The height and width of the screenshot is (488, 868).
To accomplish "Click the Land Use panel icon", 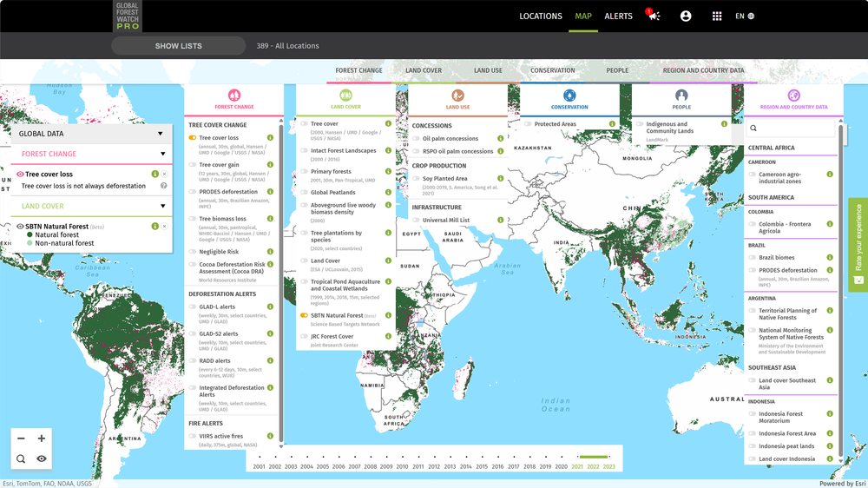I will [457, 96].
